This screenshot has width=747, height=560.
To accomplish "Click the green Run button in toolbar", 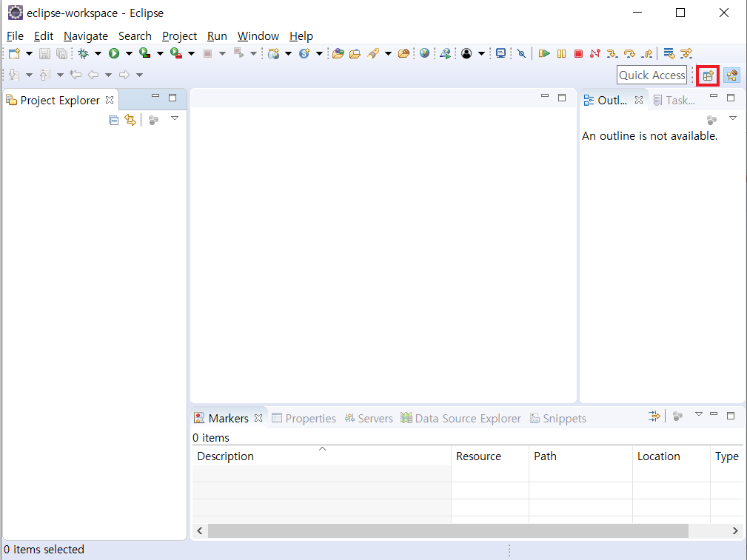I will point(114,53).
